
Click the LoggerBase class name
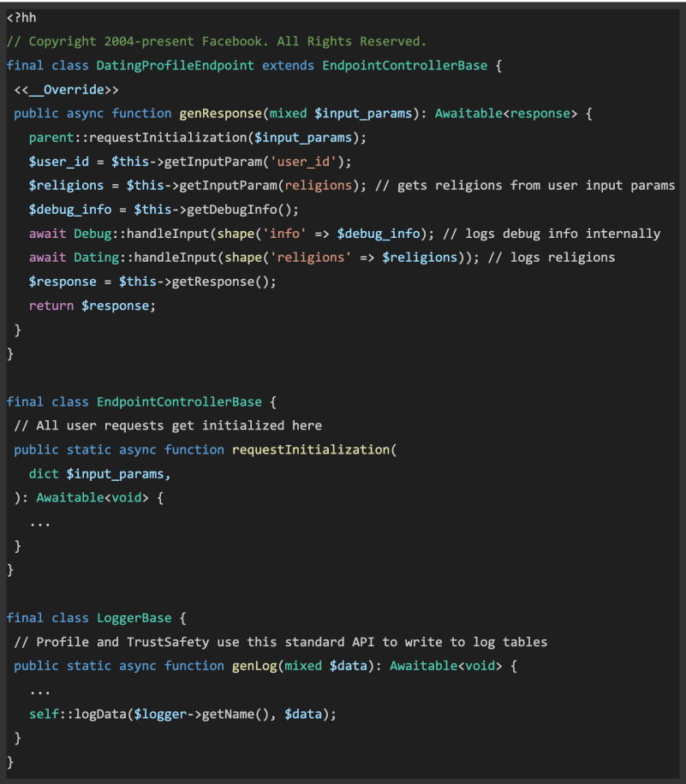[x=134, y=618]
